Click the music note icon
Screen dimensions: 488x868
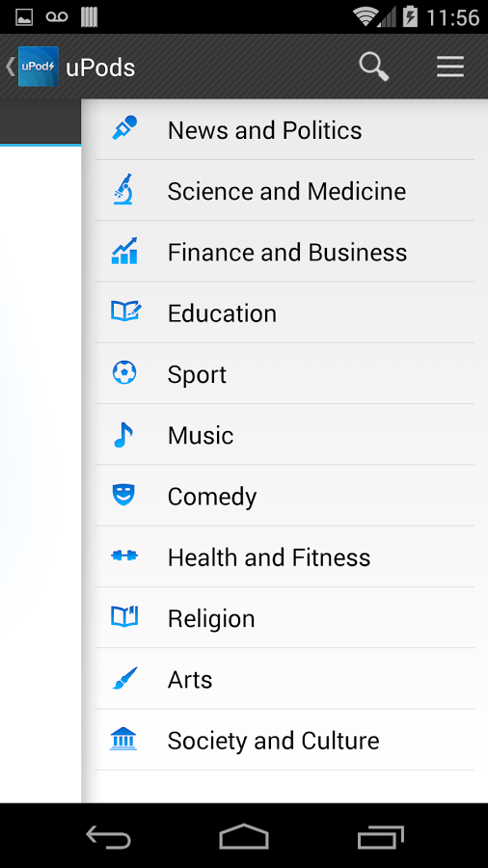(x=122, y=435)
